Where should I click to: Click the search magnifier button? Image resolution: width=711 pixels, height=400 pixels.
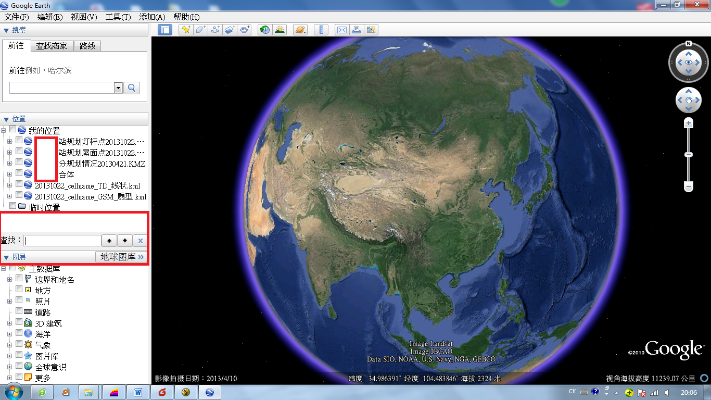tap(132, 88)
